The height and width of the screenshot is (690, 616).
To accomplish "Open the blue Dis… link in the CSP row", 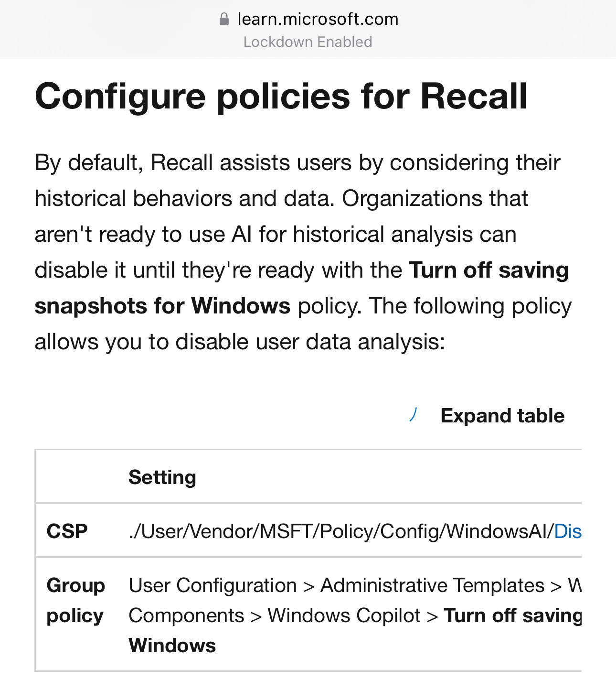I will point(567,531).
